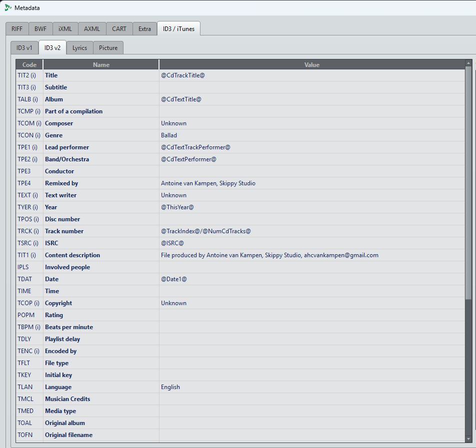Click the Code column header
This screenshot has width=476, height=448.
[29, 64]
